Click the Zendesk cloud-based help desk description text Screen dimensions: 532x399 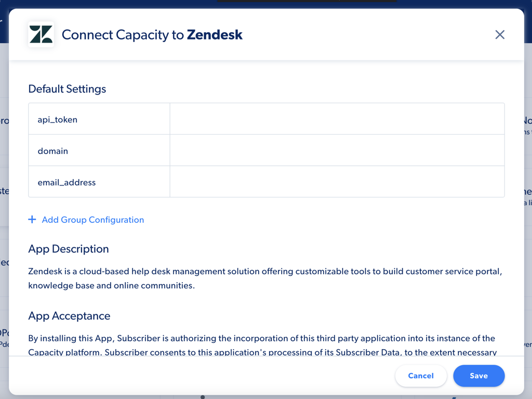265,278
